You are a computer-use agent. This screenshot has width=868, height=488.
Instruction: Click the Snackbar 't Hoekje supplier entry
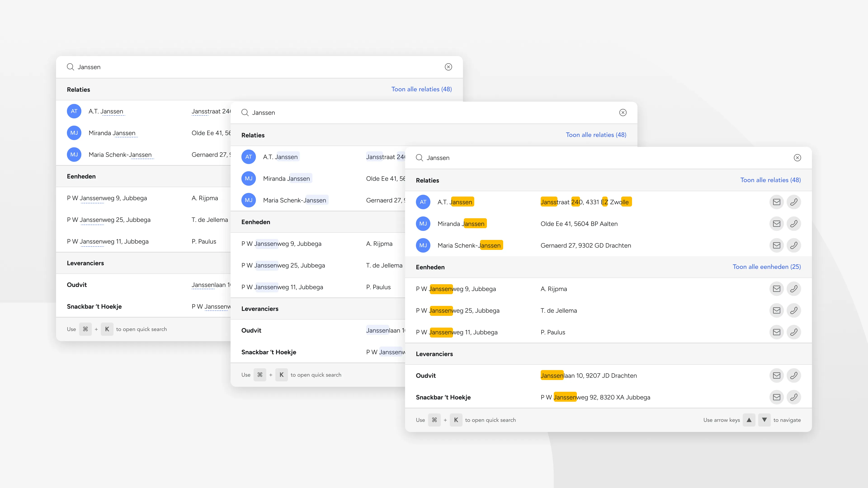pyautogui.click(x=443, y=397)
